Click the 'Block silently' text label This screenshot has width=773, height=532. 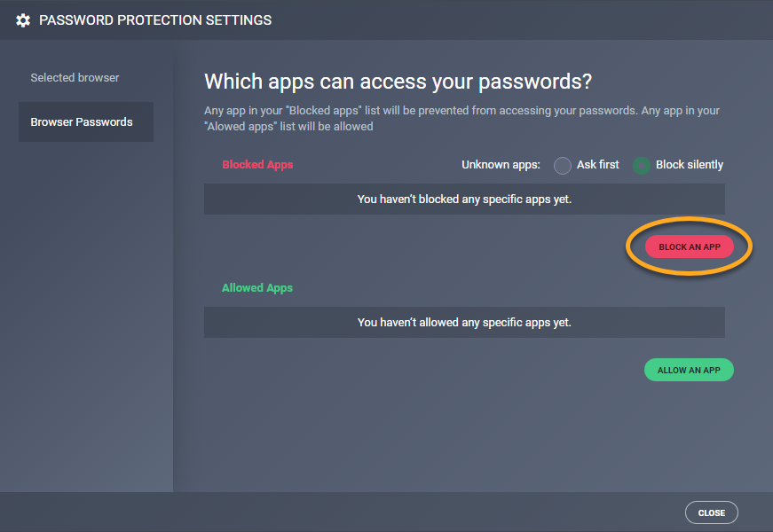(690, 165)
